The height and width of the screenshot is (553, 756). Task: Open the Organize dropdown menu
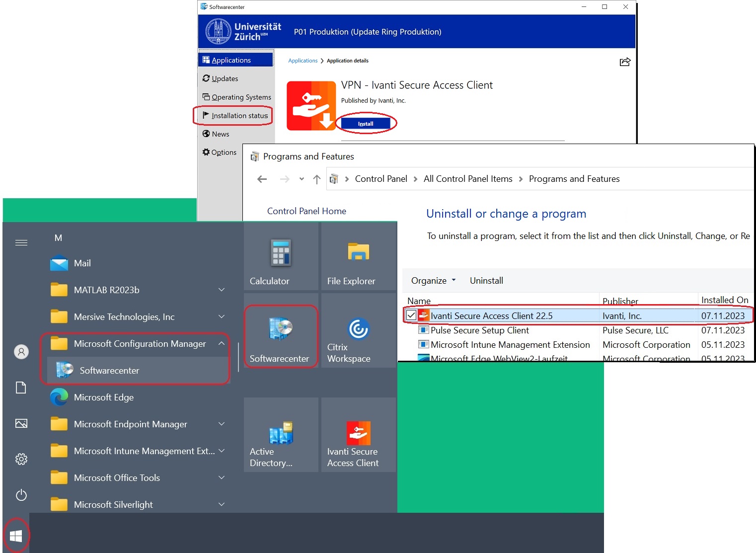pyautogui.click(x=433, y=281)
